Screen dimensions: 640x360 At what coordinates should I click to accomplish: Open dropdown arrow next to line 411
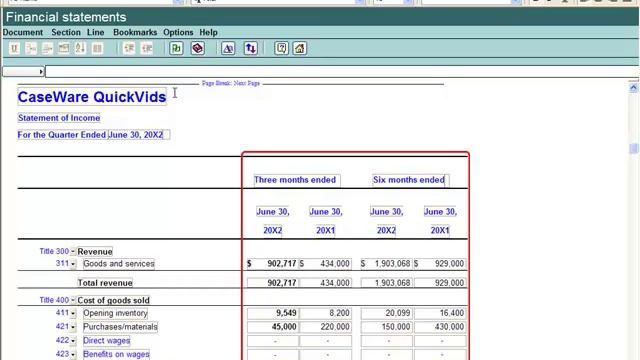tap(73, 314)
